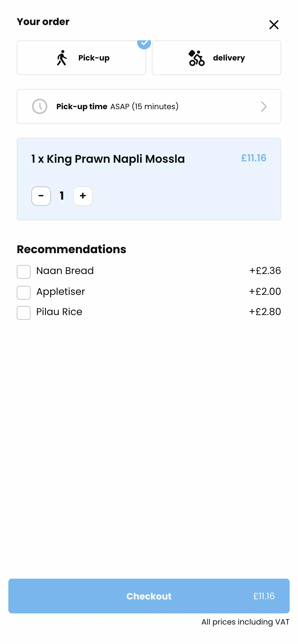Decrease King Prawn quantity with minus
The image size is (298, 644).
[x=41, y=196]
